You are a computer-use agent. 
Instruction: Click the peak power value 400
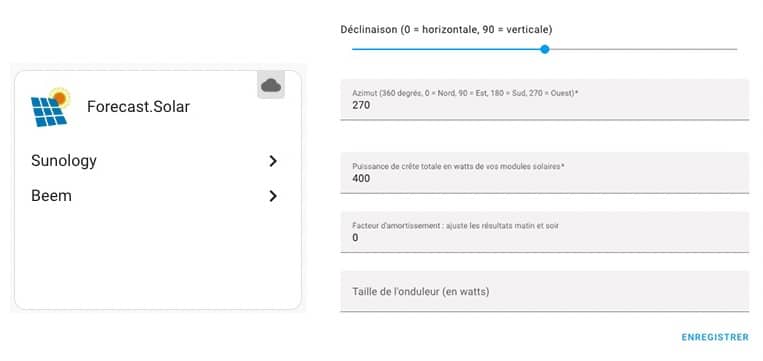[361, 179]
